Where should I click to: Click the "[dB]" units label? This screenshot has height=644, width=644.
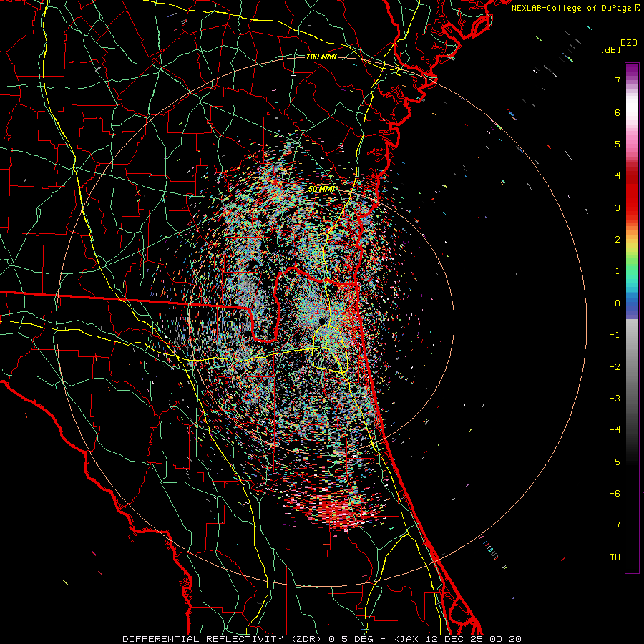pos(610,49)
